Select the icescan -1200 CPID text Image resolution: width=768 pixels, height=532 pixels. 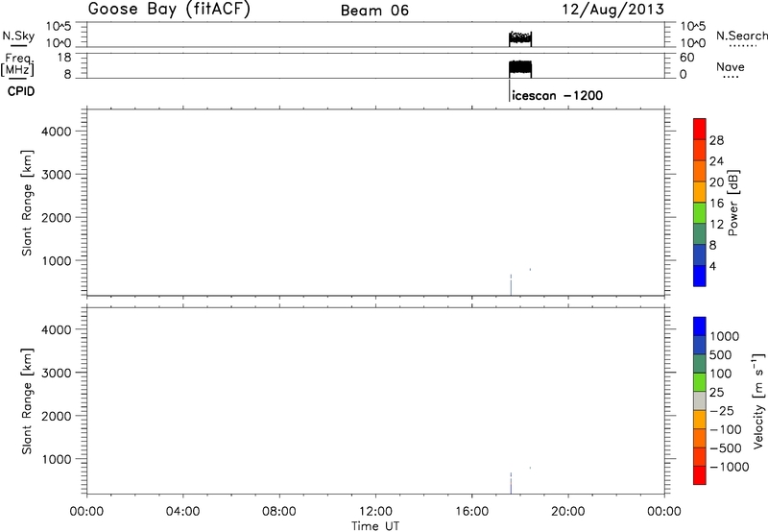[558, 95]
